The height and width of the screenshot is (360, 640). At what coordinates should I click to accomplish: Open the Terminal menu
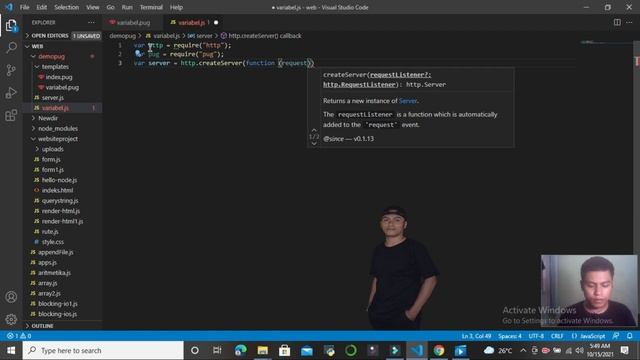point(151,7)
